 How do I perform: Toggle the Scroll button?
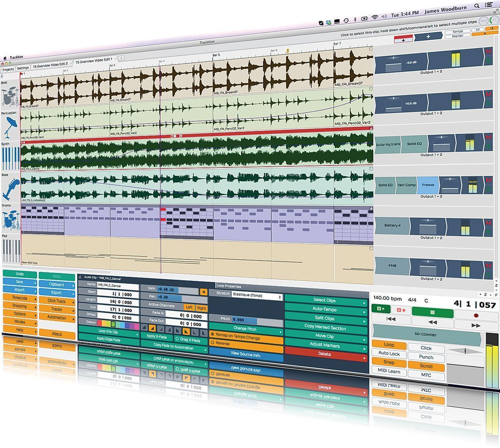pyautogui.click(x=426, y=366)
